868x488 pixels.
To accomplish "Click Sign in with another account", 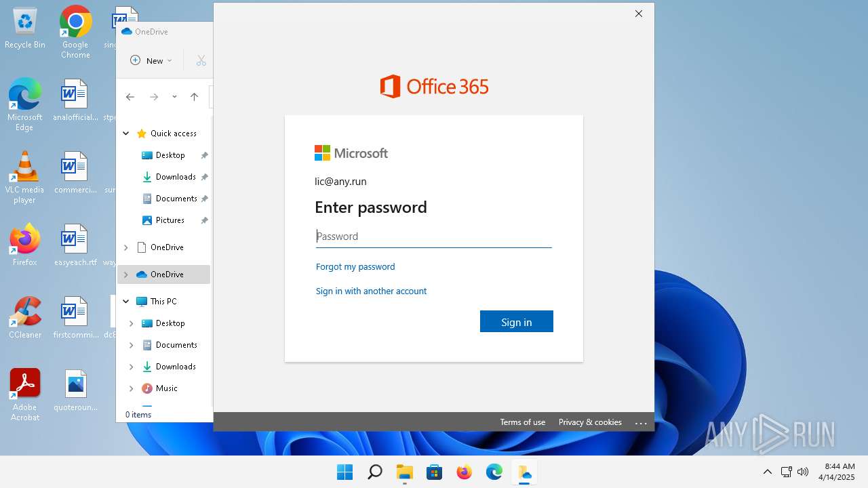I will coord(371,291).
